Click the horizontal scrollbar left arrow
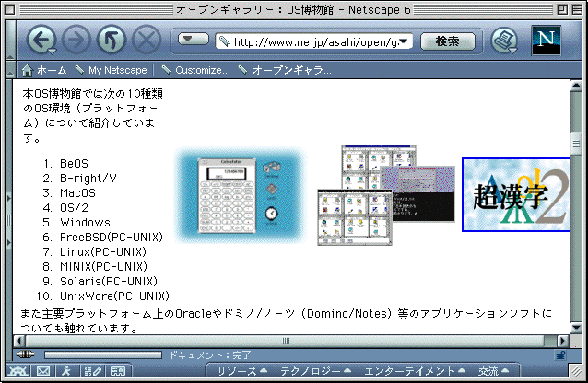Screen dimensions: 588x383 pos(19,341)
